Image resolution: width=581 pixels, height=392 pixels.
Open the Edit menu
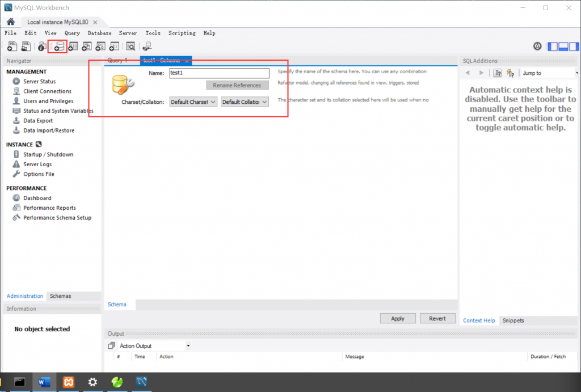pyautogui.click(x=31, y=33)
